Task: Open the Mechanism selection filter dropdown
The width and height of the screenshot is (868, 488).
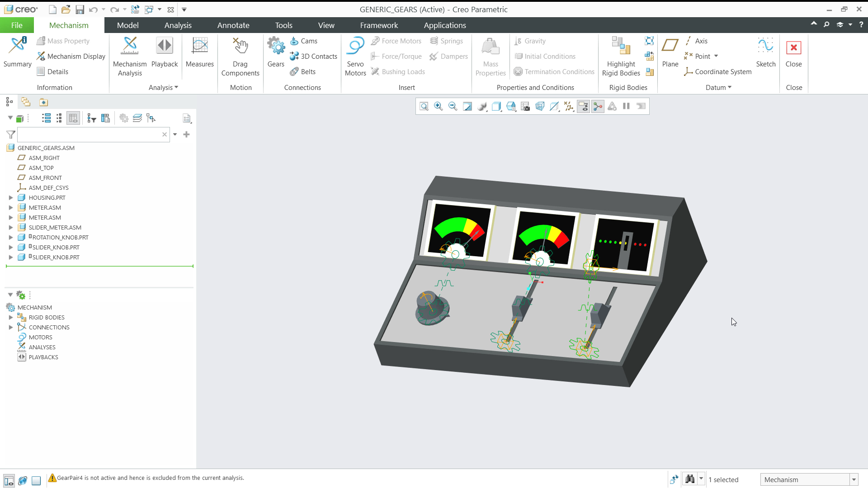Action: click(854, 480)
